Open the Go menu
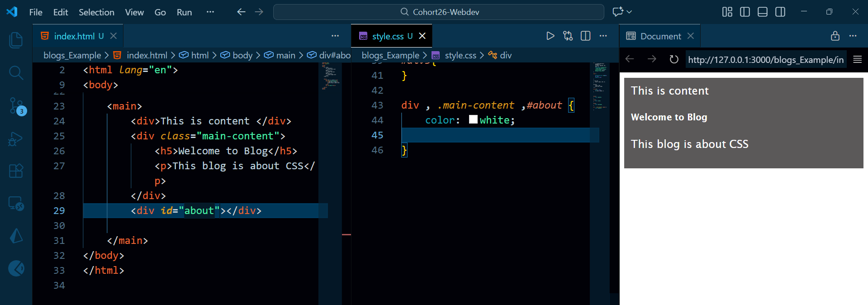The width and height of the screenshot is (868, 305). (160, 12)
